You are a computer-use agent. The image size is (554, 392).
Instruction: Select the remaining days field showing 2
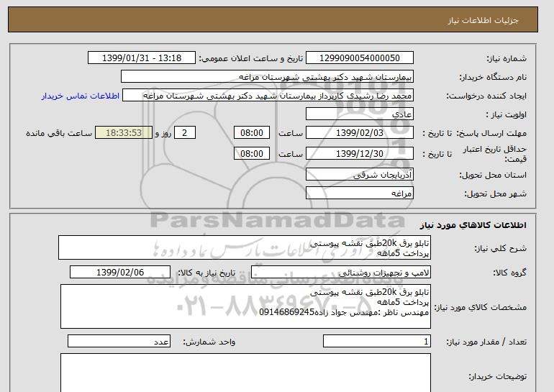[x=186, y=133]
